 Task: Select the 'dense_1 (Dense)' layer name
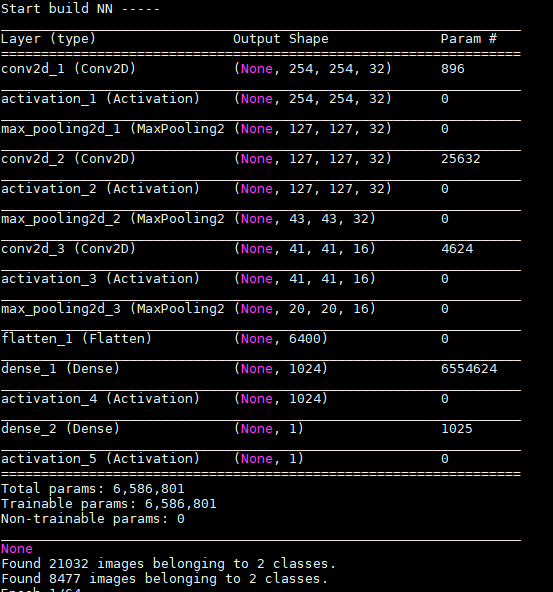60,369
